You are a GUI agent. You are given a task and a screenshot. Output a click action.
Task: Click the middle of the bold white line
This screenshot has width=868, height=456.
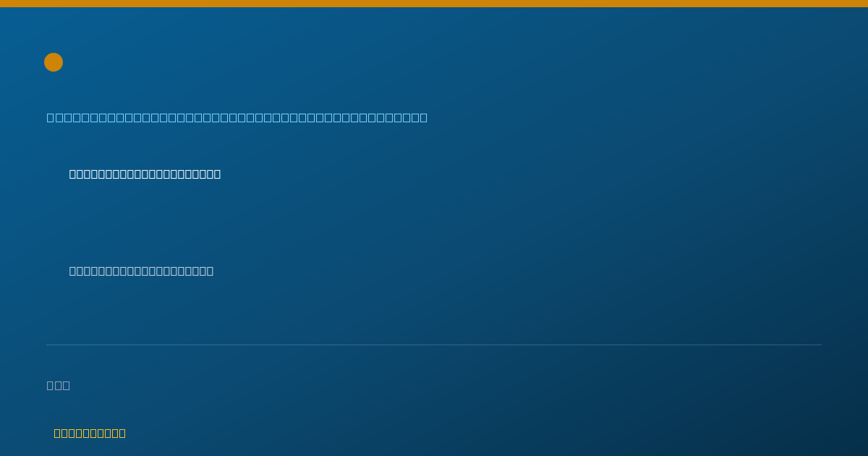pos(145,174)
